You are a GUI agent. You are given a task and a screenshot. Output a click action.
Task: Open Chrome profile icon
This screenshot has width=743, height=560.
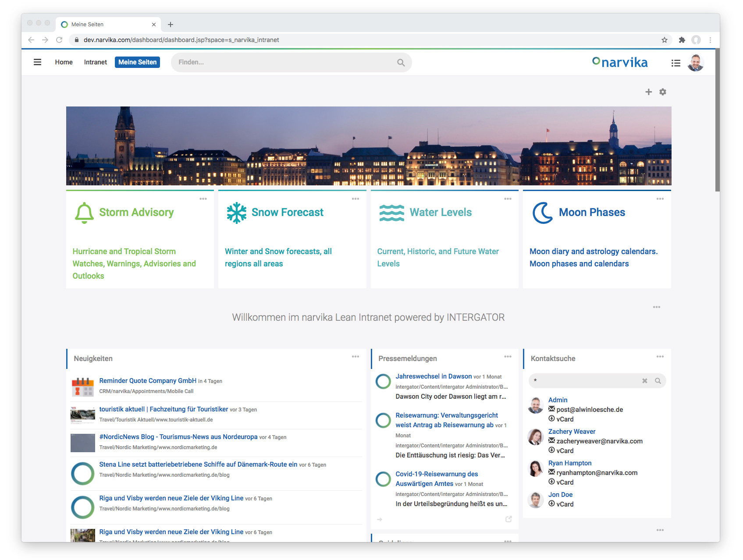(x=696, y=40)
